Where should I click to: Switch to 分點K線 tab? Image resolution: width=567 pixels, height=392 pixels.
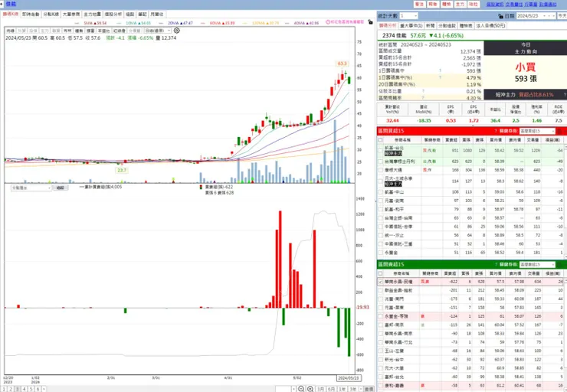[x=51, y=15]
